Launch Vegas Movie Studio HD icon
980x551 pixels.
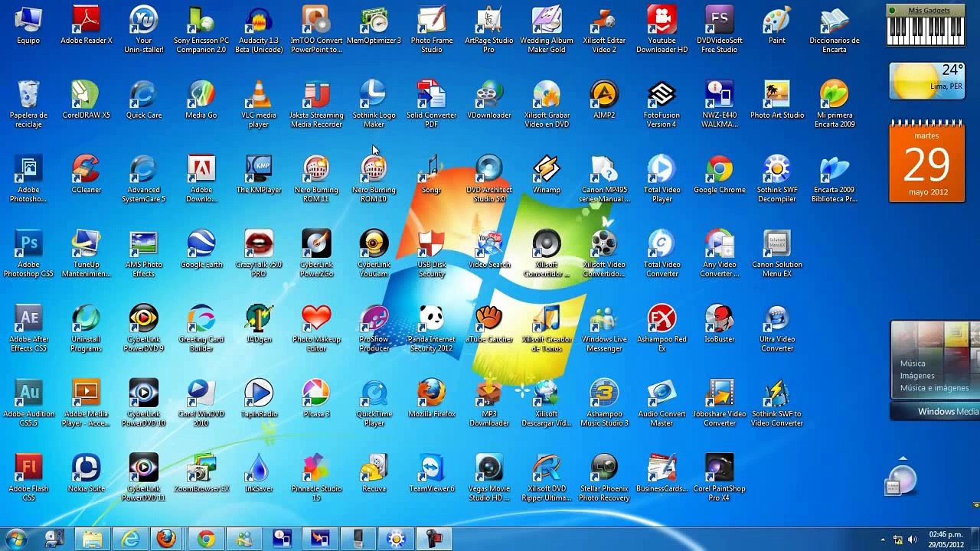click(489, 478)
